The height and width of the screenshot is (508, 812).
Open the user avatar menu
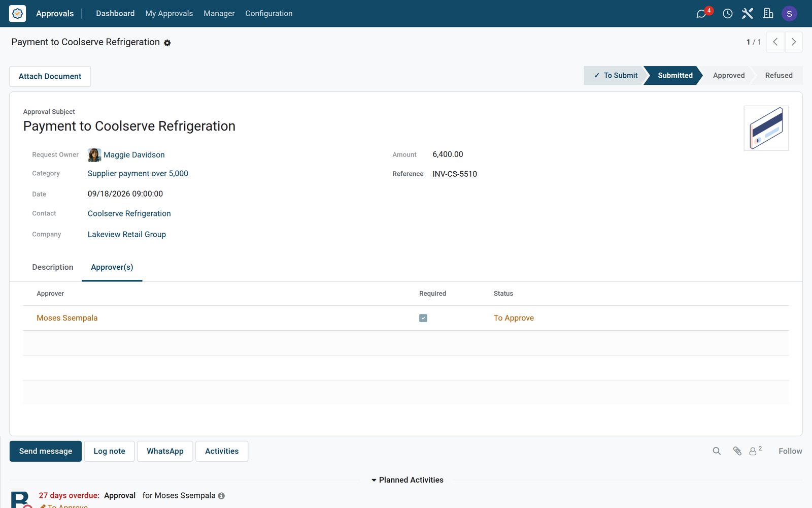pos(789,14)
